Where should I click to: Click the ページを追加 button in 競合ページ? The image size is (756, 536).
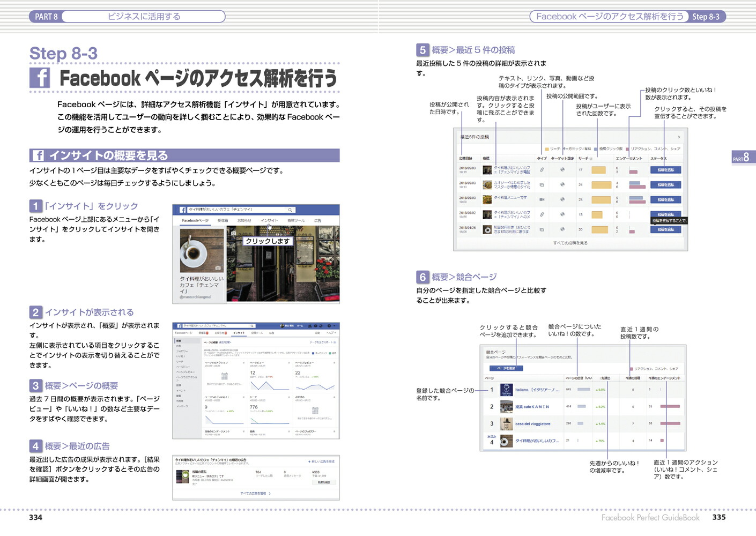(506, 368)
